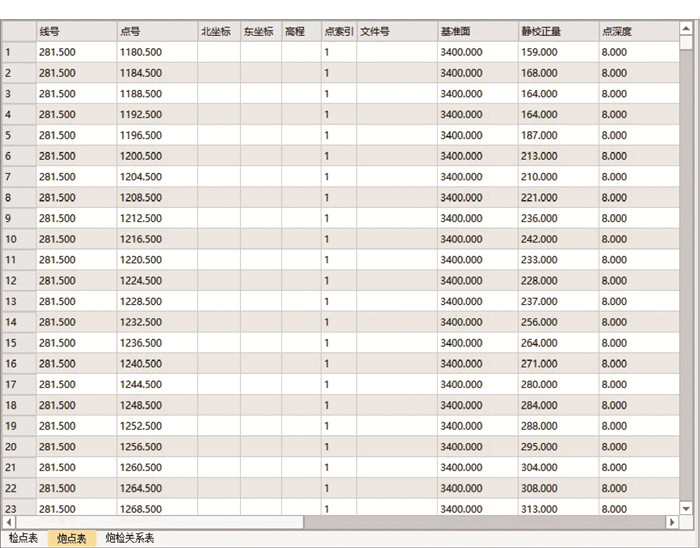Screen dimensions: 700x548
Task: Click the 静校正量 cell showing 313.000
Action: tap(558, 509)
